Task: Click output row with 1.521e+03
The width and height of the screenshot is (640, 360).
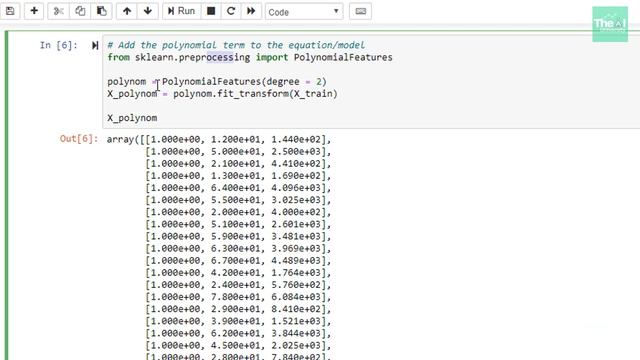Action: [x=238, y=321]
